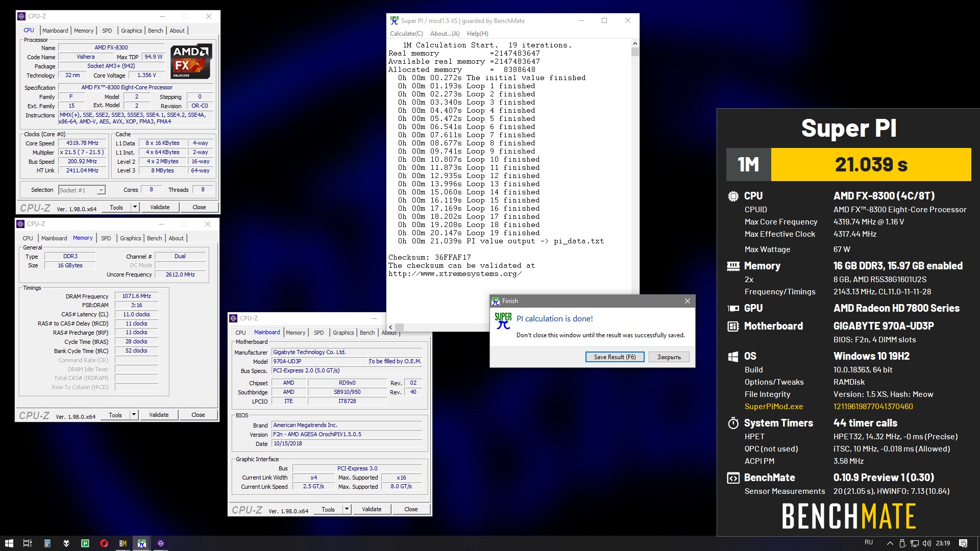Click the 23:19 taskbar clock
Image resolution: width=980 pixels, height=551 pixels.
point(943,543)
